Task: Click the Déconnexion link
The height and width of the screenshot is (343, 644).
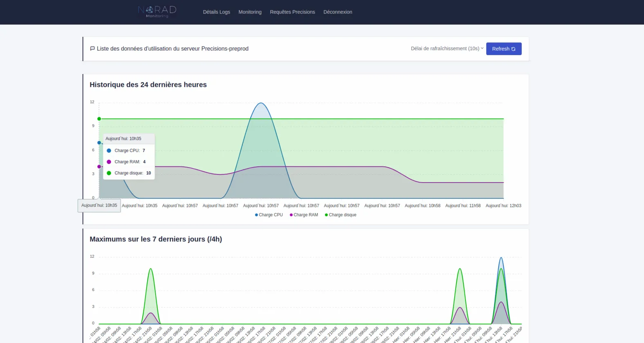Action: pos(338,12)
